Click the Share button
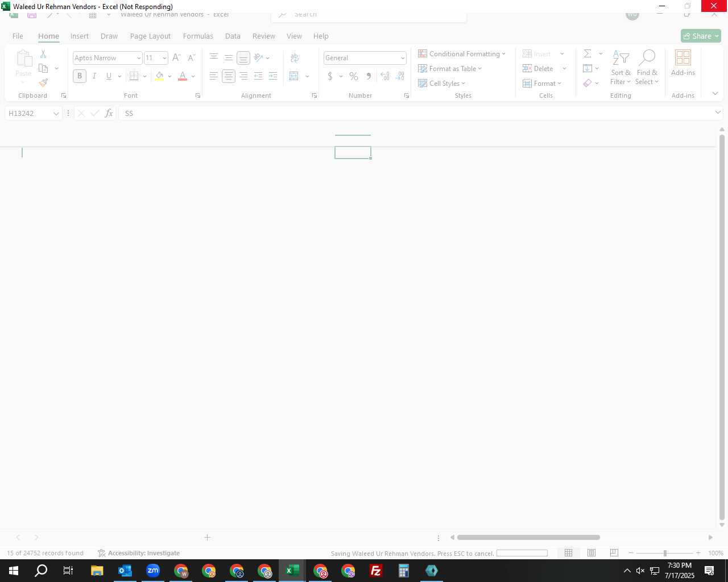The width and height of the screenshot is (728, 582). [x=701, y=36]
